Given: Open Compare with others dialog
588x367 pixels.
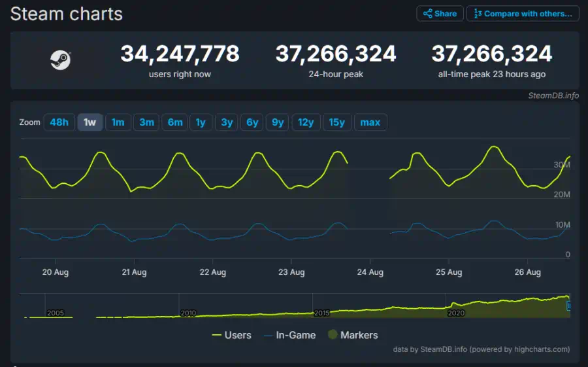Looking at the screenshot, I should click(523, 14).
